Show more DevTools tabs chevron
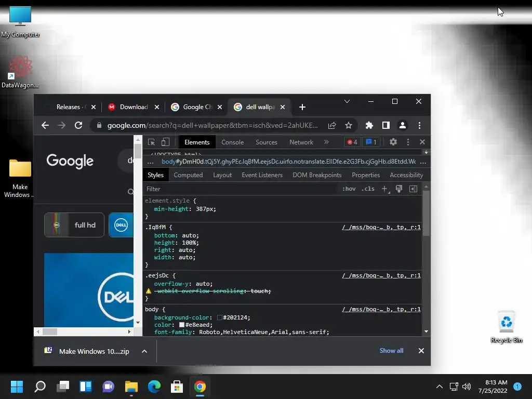 [x=326, y=142]
